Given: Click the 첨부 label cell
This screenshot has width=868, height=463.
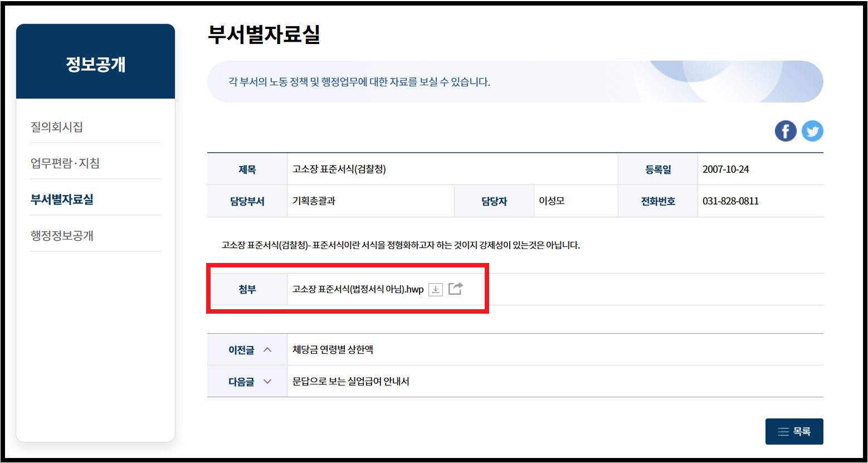Looking at the screenshot, I should (247, 290).
